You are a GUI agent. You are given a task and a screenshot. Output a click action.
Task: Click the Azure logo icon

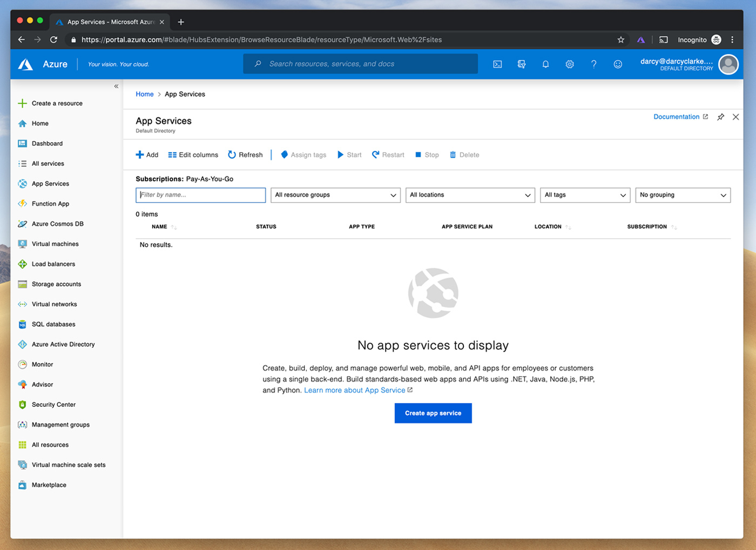25,64
